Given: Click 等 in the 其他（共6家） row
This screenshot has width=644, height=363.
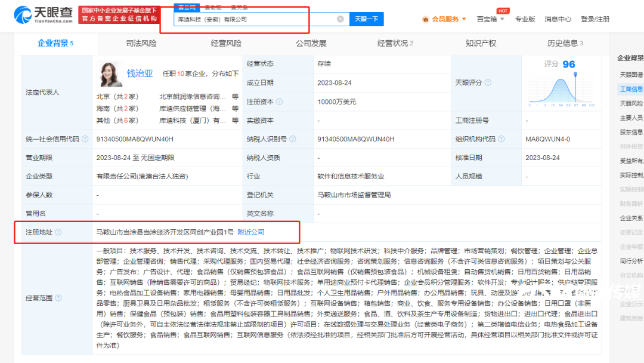Looking at the screenshot, I should pos(235,121).
